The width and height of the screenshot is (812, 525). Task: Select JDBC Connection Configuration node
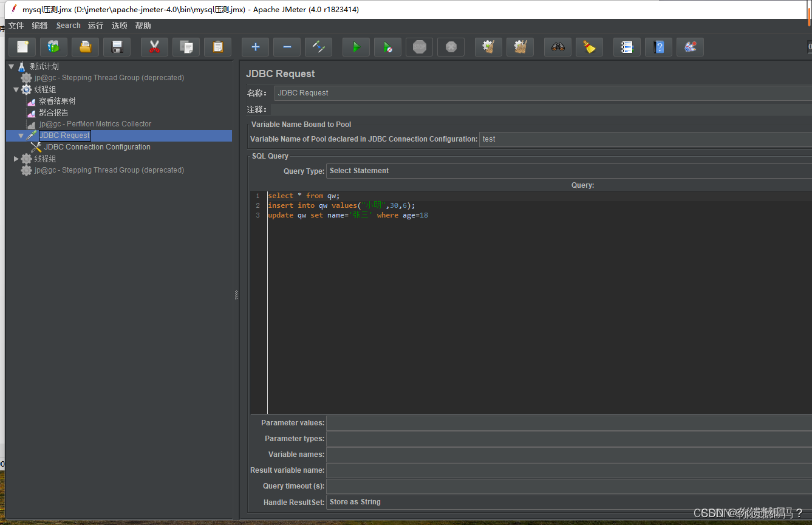point(97,147)
